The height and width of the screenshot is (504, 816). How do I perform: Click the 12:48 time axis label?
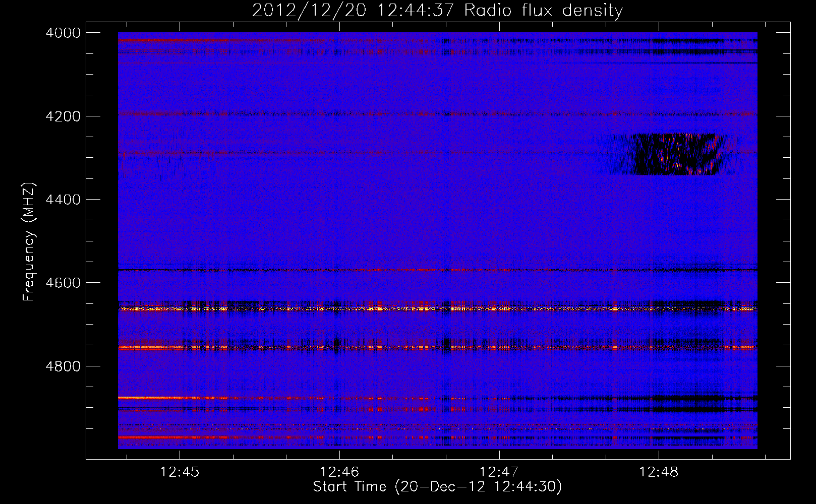tap(659, 472)
